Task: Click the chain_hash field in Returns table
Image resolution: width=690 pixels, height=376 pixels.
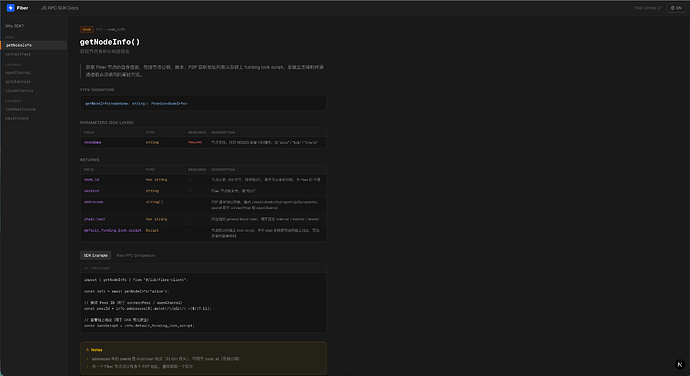Action: (95, 219)
